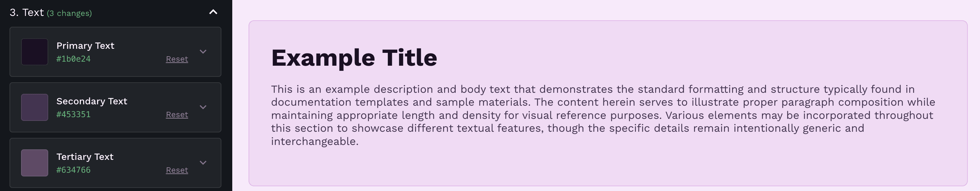Select the Secondary Text label
This screenshot has width=980, height=191.
(x=92, y=101)
